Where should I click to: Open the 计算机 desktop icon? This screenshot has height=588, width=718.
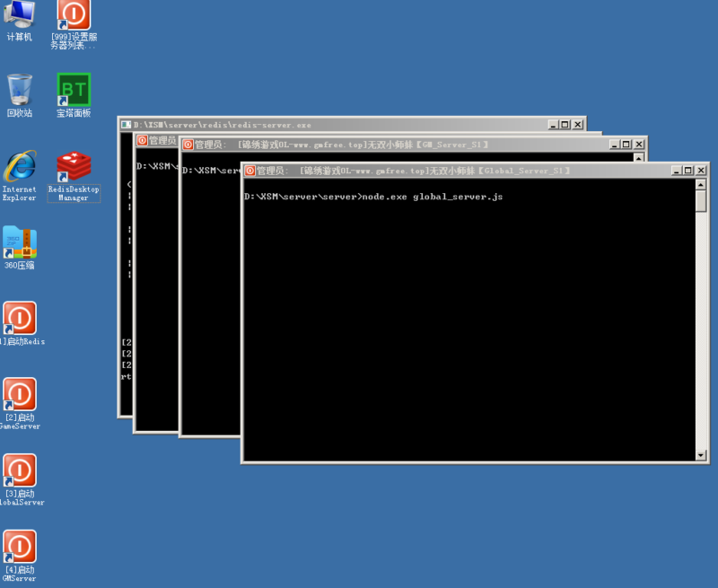[20, 16]
